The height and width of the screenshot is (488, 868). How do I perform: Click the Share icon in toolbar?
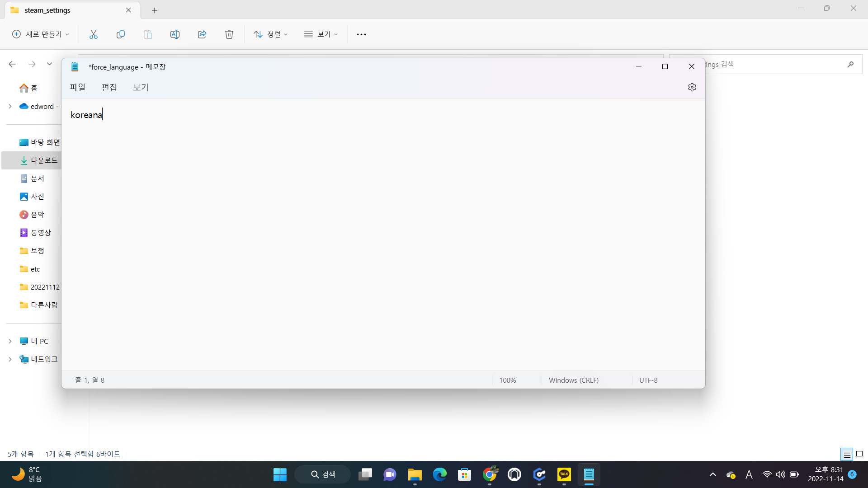pos(202,34)
